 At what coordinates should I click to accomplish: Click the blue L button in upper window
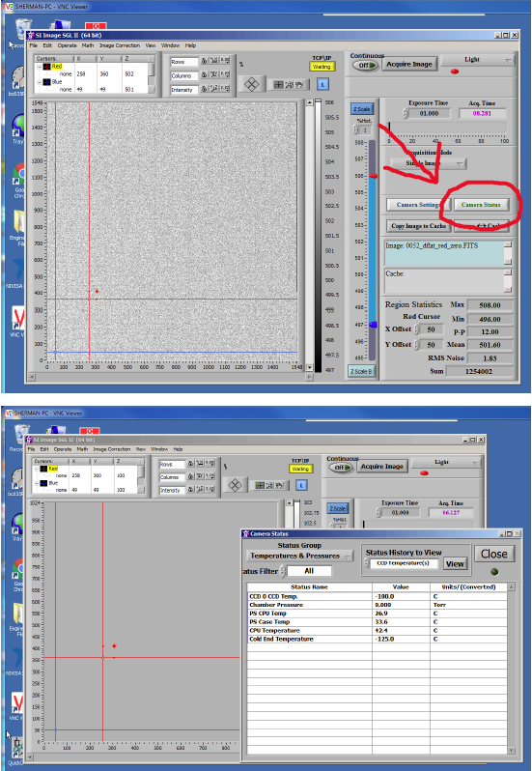coord(322,84)
